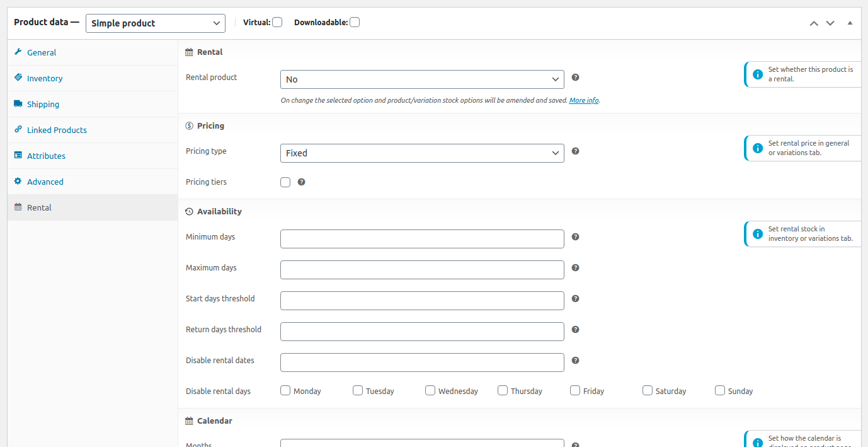The image size is (868, 447).
Task: Open the Rental product dropdown
Action: point(421,79)
